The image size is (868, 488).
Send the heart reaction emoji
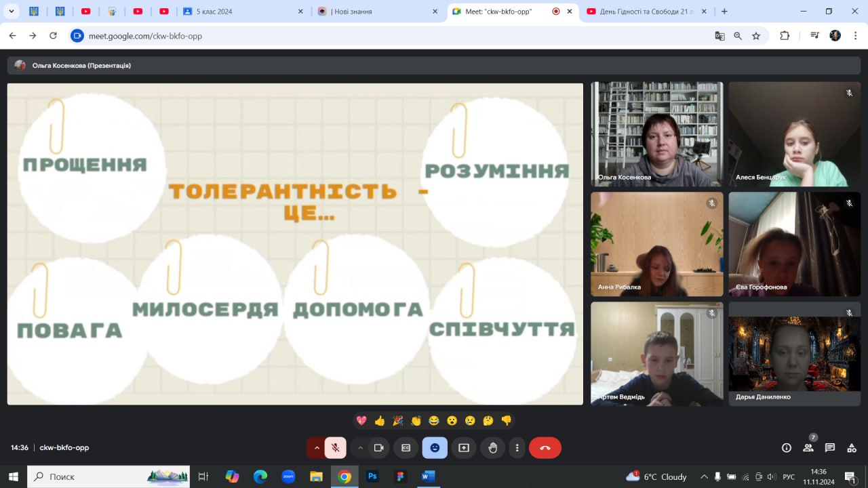pyautogui.click(x=361, y=421)
